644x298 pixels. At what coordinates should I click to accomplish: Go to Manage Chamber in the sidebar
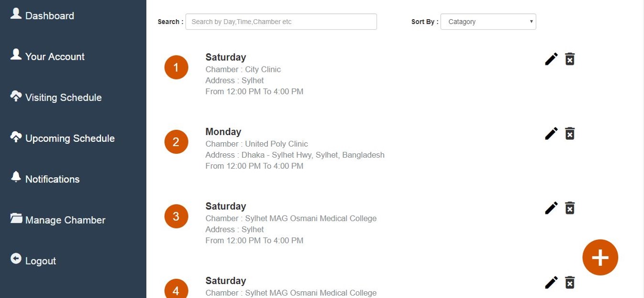(x=65, y=220)
